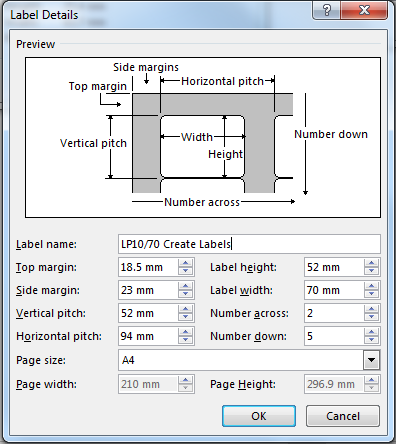Screen dimensions: 396x444
Task: Increase Top margin with up arrow
Action: tap(185, 263)
